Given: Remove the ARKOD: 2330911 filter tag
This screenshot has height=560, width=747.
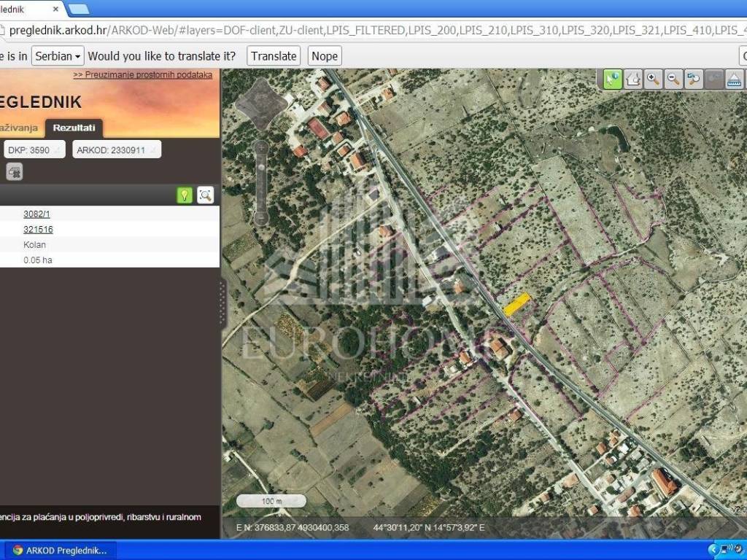Looking at the screenshot, I should (x=152, y=150).
